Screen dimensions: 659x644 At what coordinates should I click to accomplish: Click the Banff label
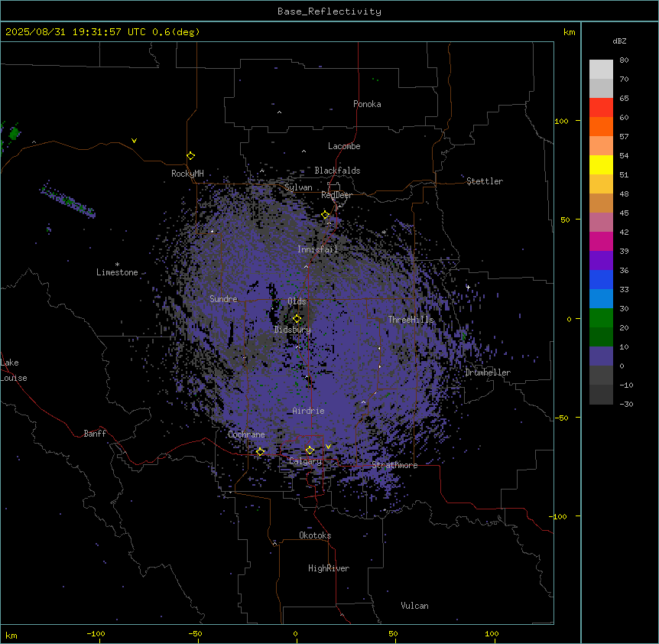pos(95,434)
